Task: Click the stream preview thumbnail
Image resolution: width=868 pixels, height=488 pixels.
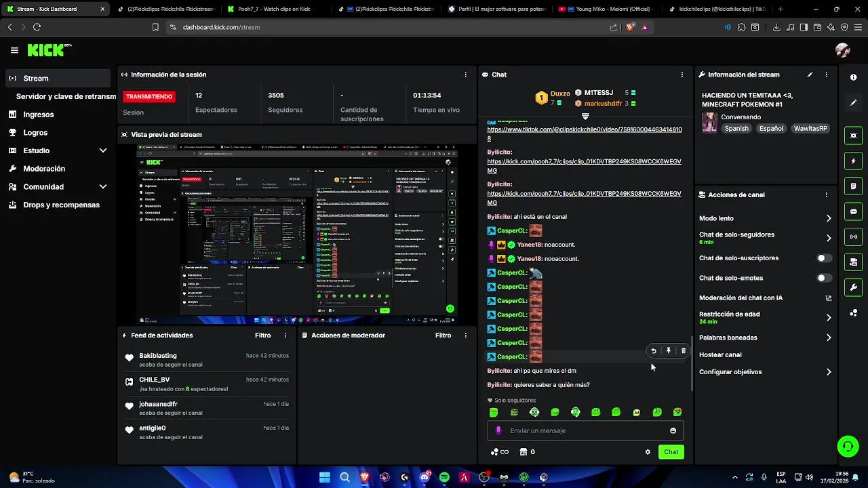Action: (298, 234)
